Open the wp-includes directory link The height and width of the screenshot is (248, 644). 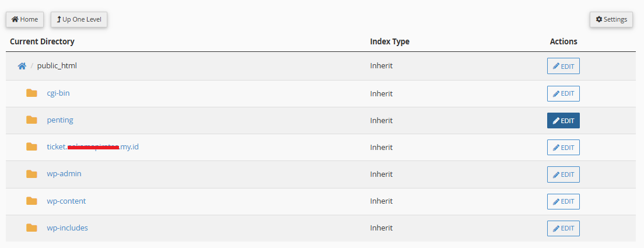click(68, 228)
